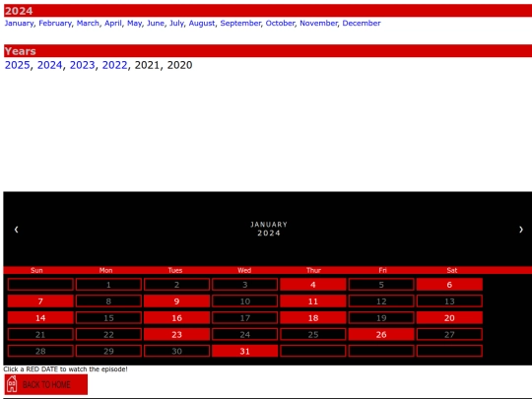This screenshot has width=532, height=399.
Task: Click calendar date 1
Action: [x=108, y=285]
